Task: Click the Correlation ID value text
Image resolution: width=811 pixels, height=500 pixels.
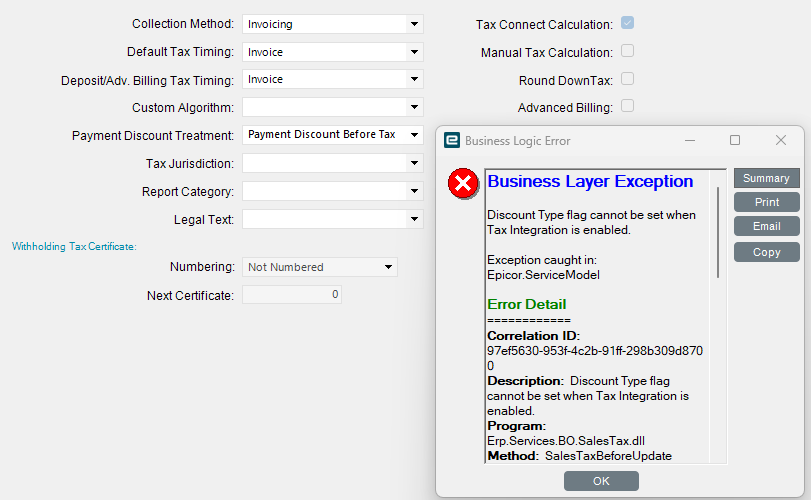Action: [595, 358]
